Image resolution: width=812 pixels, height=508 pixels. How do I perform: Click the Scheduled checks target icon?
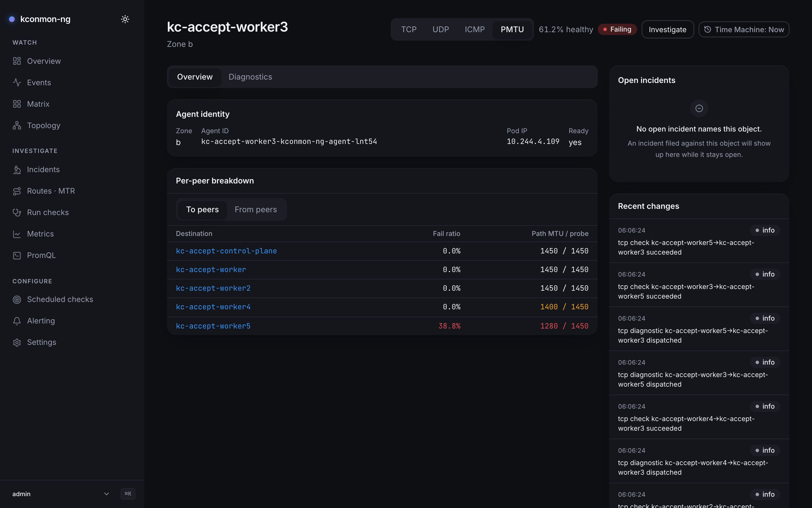(17, 299)
